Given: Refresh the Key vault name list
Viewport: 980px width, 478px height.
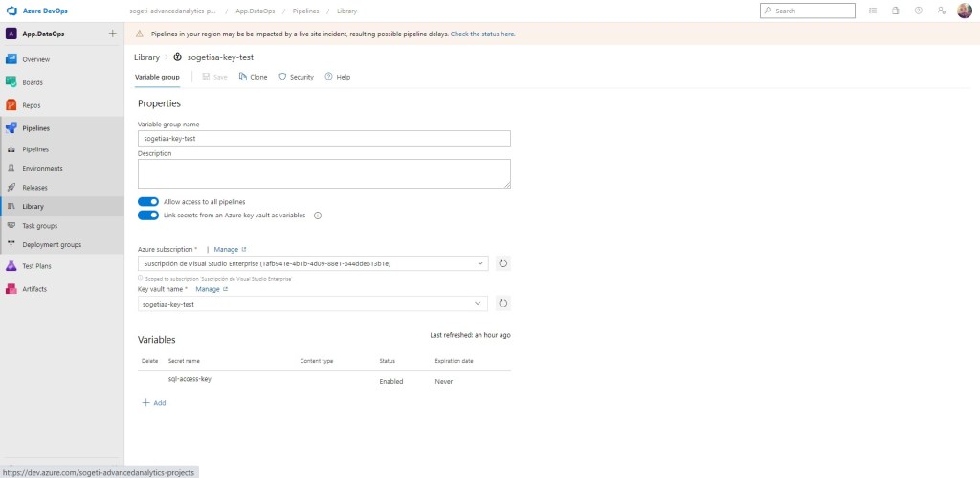Looking at the screenshot, I should (x=502, y=304).
